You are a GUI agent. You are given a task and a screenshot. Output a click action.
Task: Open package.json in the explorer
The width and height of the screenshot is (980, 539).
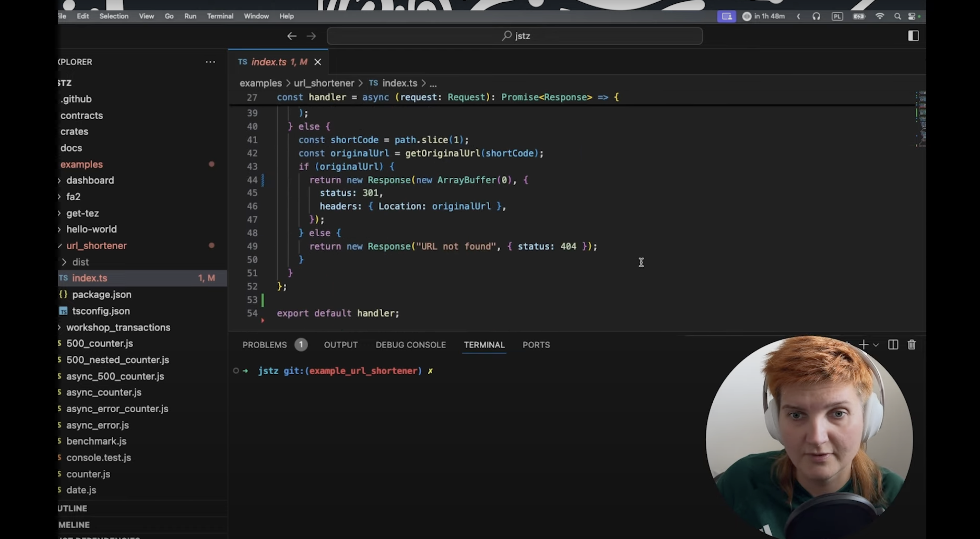pyautogui.click(x=102, y=295)
